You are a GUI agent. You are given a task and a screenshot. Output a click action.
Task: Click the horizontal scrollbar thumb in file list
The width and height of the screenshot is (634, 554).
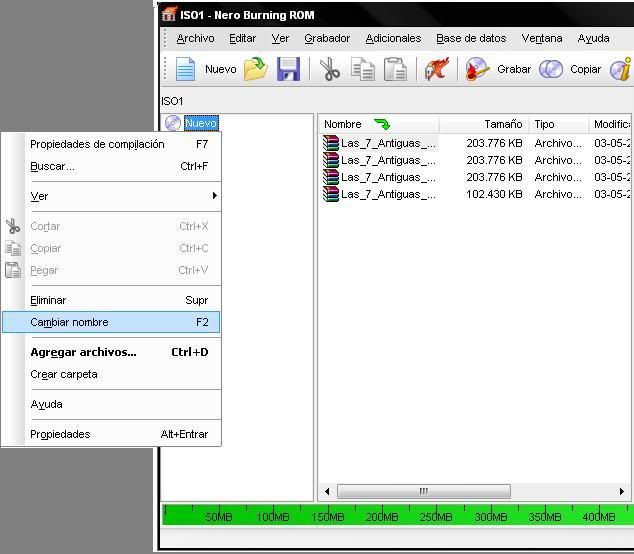(424, 491)
